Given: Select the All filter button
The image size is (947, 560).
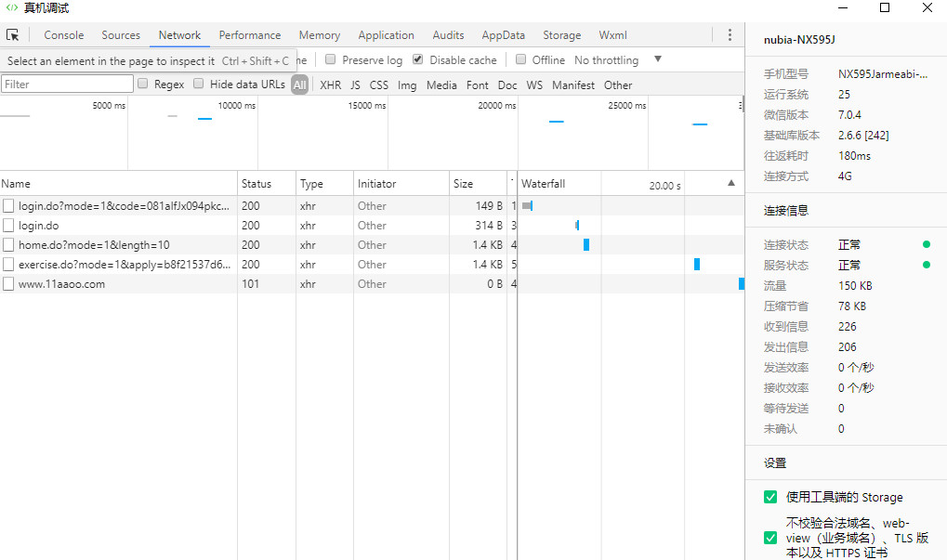Looking at the screenshot, I should (299, 85).
